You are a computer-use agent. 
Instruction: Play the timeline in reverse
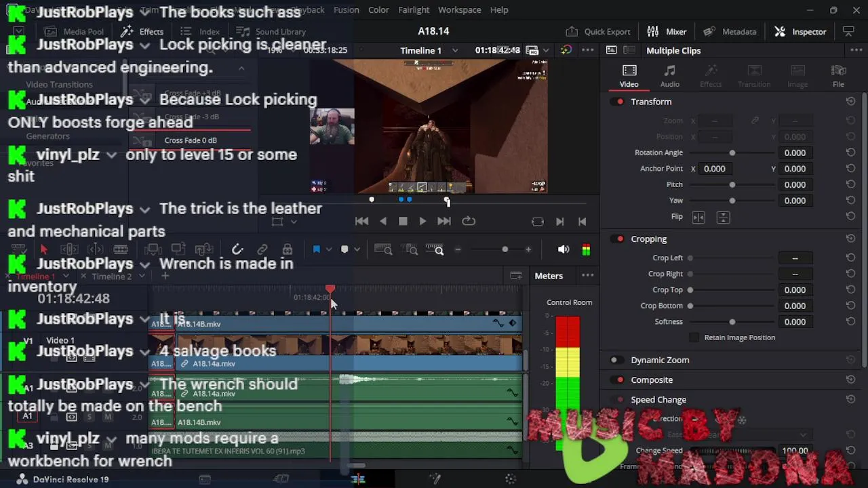[383, 221]
